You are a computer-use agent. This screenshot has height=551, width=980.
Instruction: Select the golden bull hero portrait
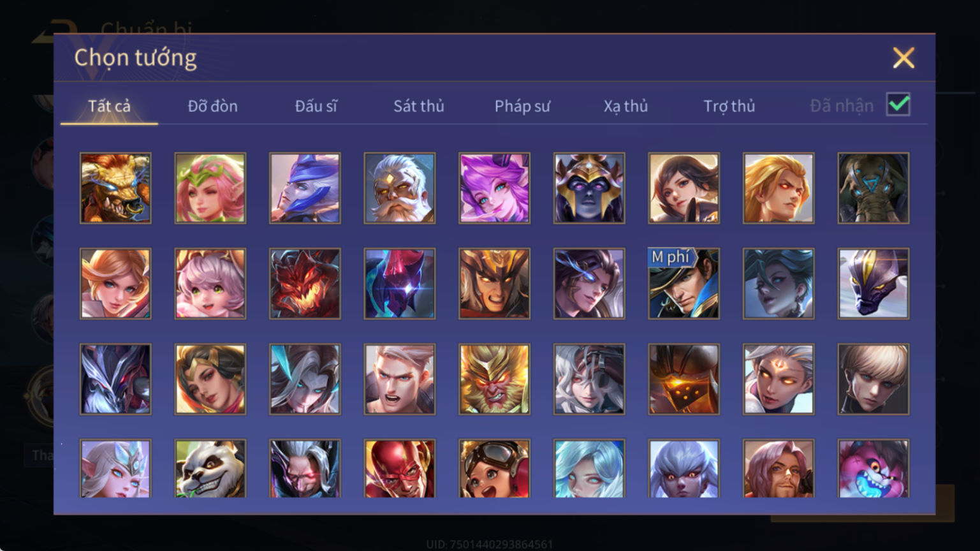click(115, 188)
